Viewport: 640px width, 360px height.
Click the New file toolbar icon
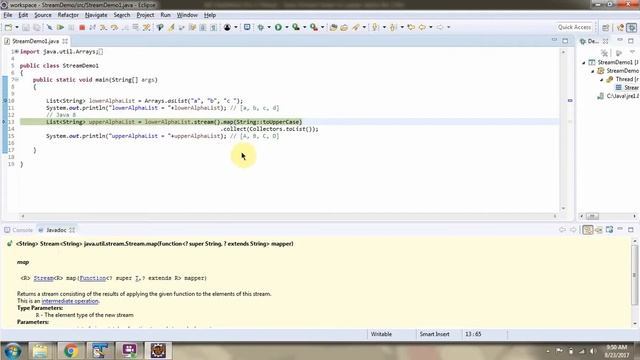(8, 27)
